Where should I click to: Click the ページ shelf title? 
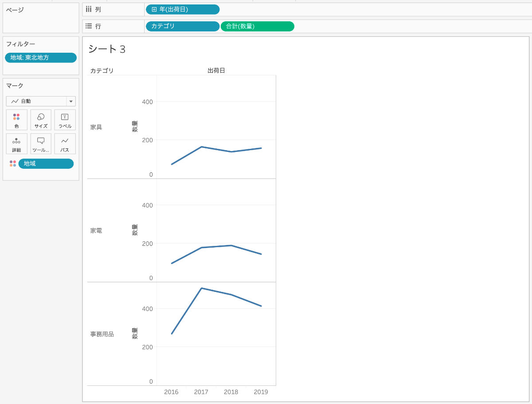click(15, 10)
